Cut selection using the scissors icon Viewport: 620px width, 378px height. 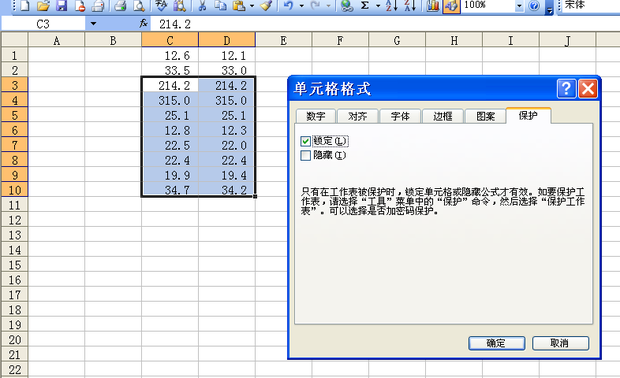[202, 5]
